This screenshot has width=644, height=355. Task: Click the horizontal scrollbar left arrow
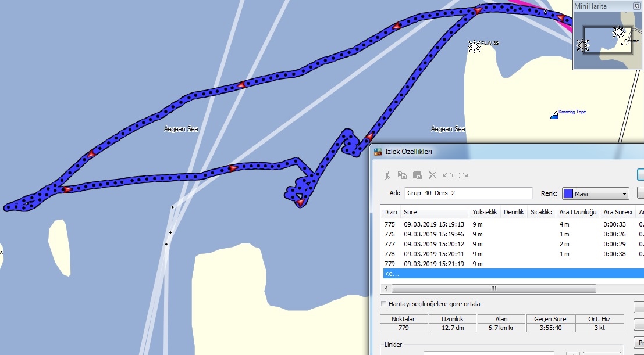(x=386, y=289)
